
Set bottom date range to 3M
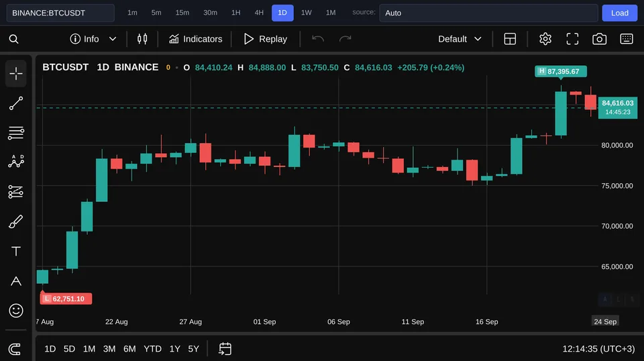109,349
